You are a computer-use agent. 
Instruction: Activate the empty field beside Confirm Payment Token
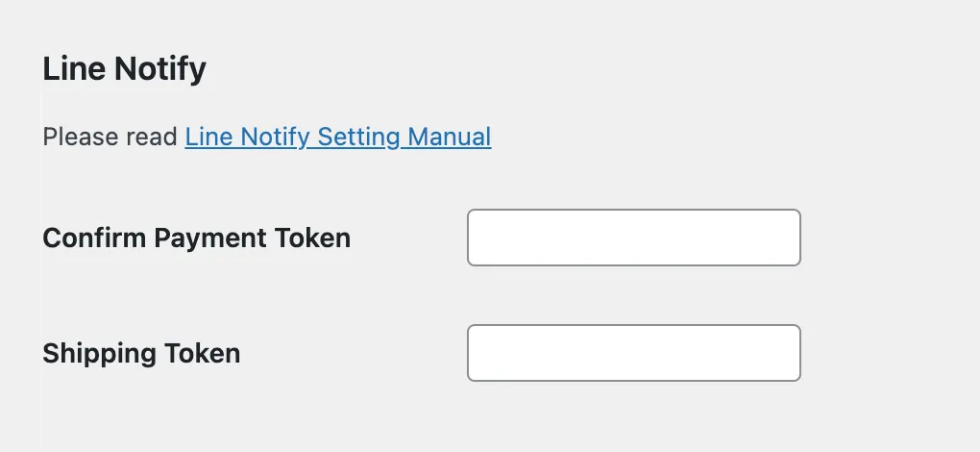point(633,238)
